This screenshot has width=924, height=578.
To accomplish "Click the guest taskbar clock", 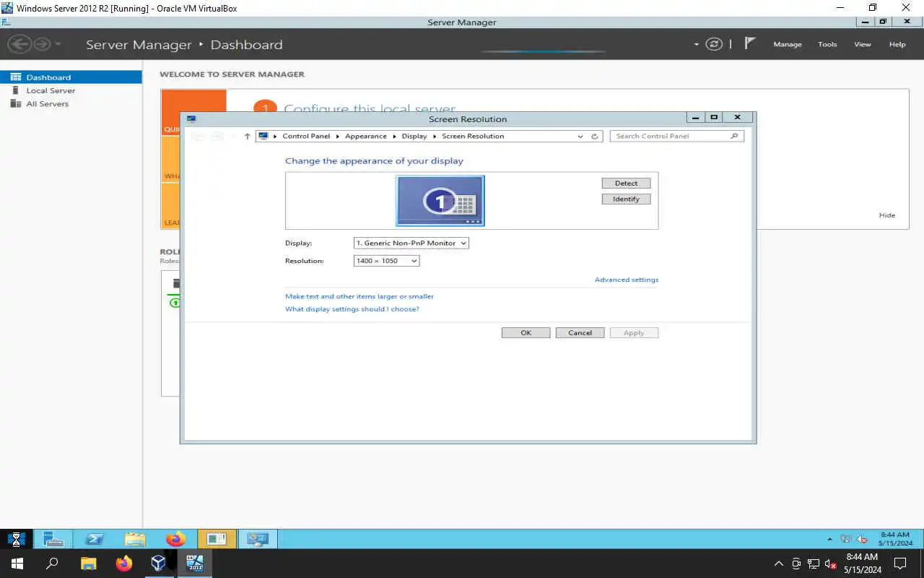I will click(x=896, y=539).
